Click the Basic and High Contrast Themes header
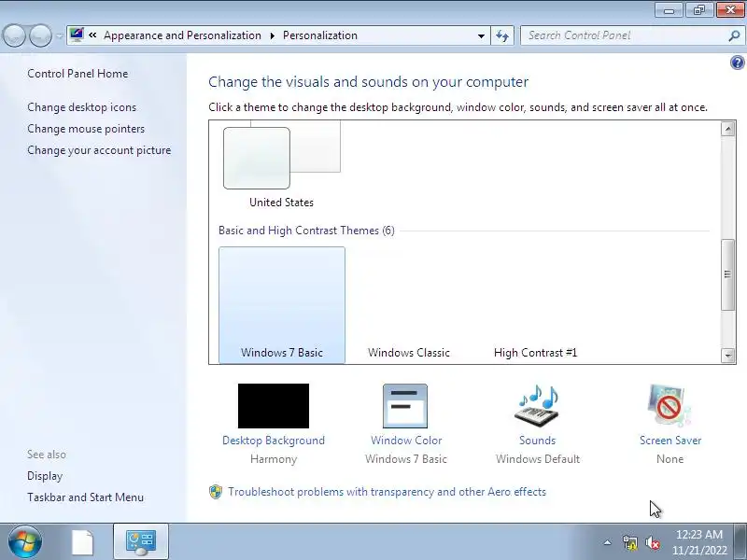 point(306,231)
